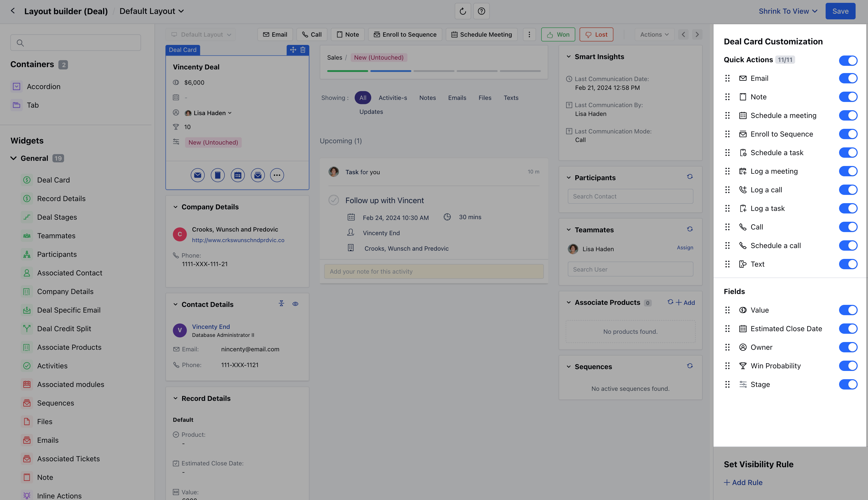Screen dimensions: 868x500
Task: Collapse the General widgets group
Action: coord(13,158)
